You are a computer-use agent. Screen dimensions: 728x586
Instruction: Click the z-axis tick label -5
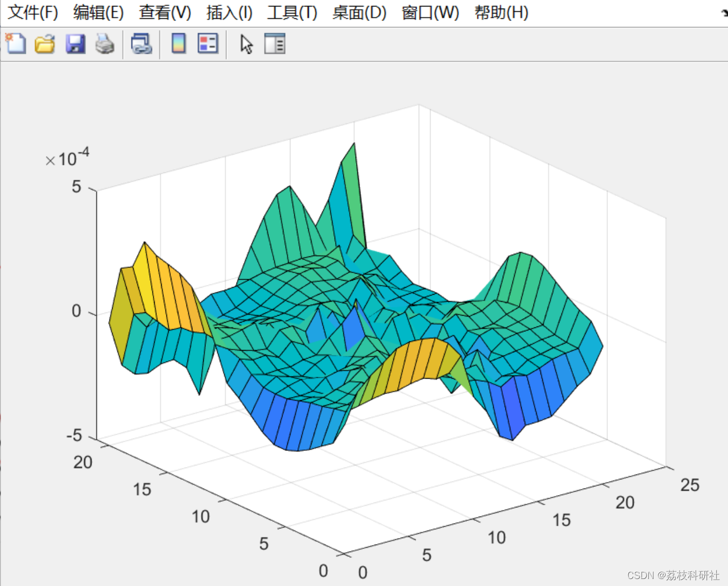coord(74,435)
